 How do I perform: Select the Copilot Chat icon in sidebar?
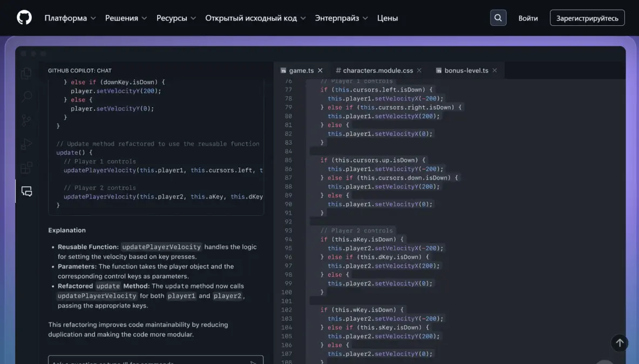pyautogui.click(x=26, y=191)
